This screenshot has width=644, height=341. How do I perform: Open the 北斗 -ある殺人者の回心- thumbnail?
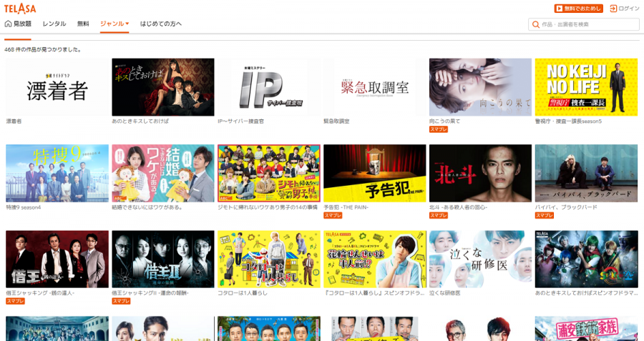pos(481,173)
